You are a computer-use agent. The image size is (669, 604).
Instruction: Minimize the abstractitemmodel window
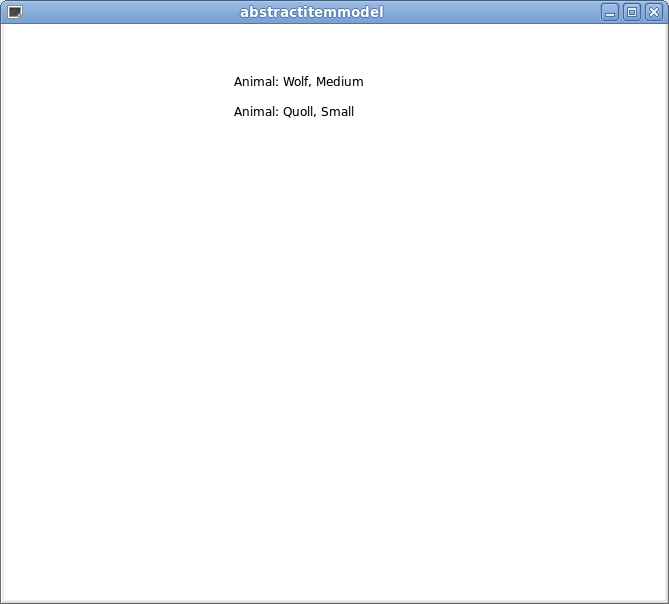tap(610, 12)
